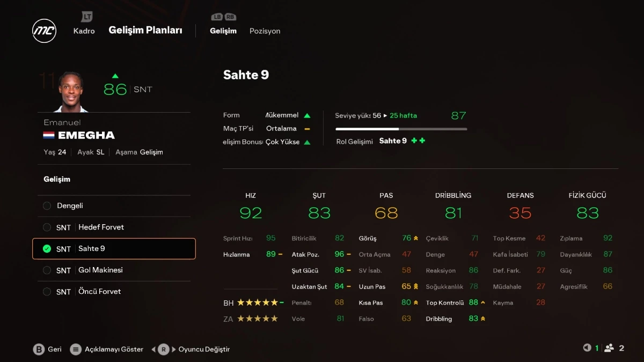Click the green Form trend arrow
The image size is (644, 362).
pos(307,115)
